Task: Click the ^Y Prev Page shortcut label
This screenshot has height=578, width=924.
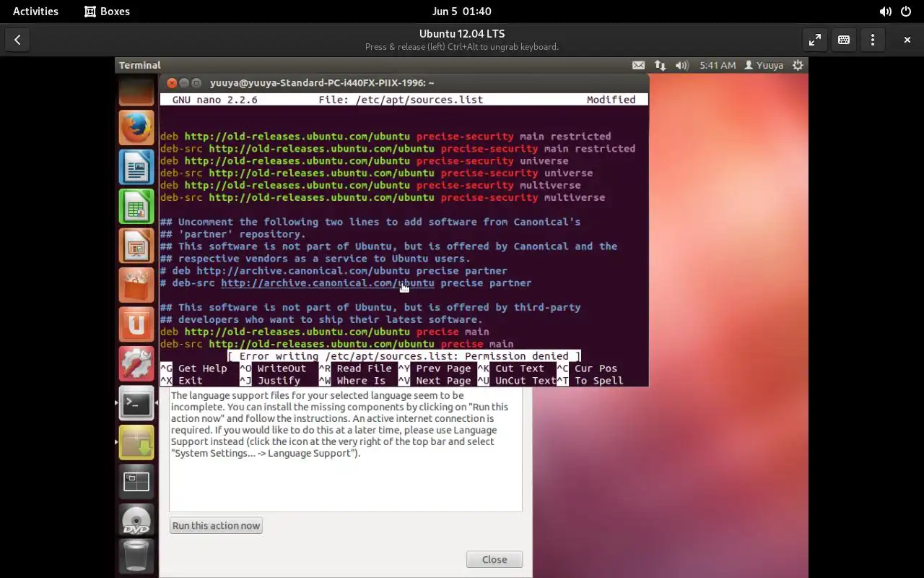Action: [435, 368]
